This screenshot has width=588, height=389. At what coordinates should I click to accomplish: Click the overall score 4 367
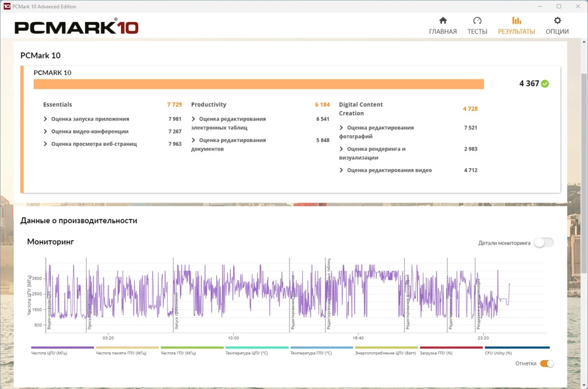(x=529, y=84)
